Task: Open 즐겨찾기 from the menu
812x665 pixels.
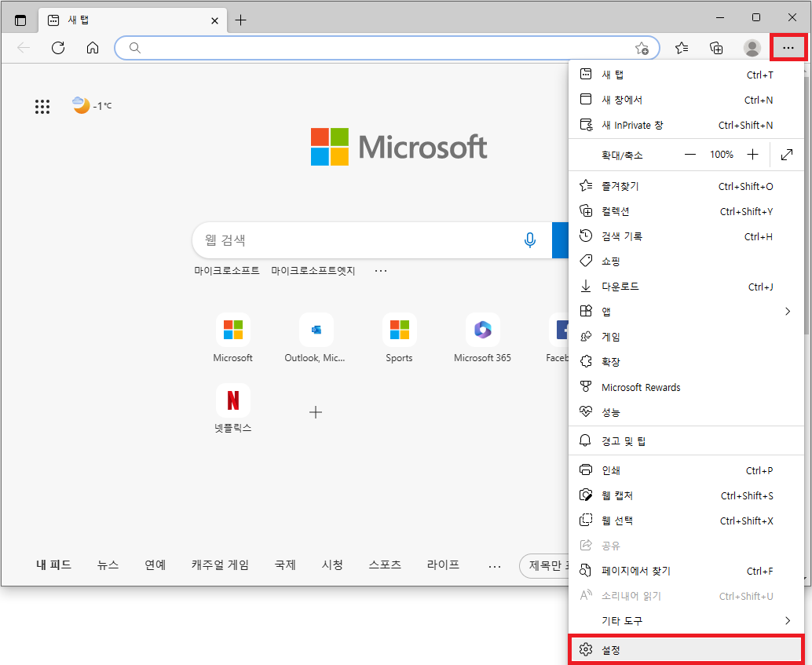Action: click(x=686, y=186)
